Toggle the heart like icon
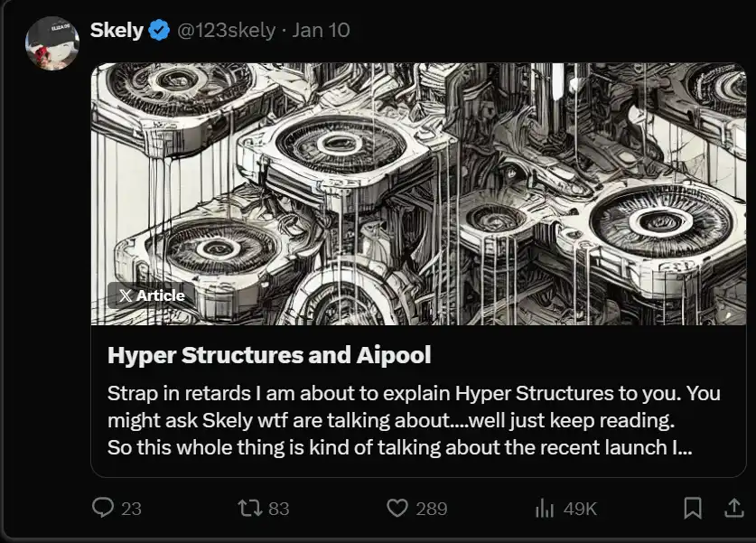Screen dimensions: 756x543 pos(397,509)
